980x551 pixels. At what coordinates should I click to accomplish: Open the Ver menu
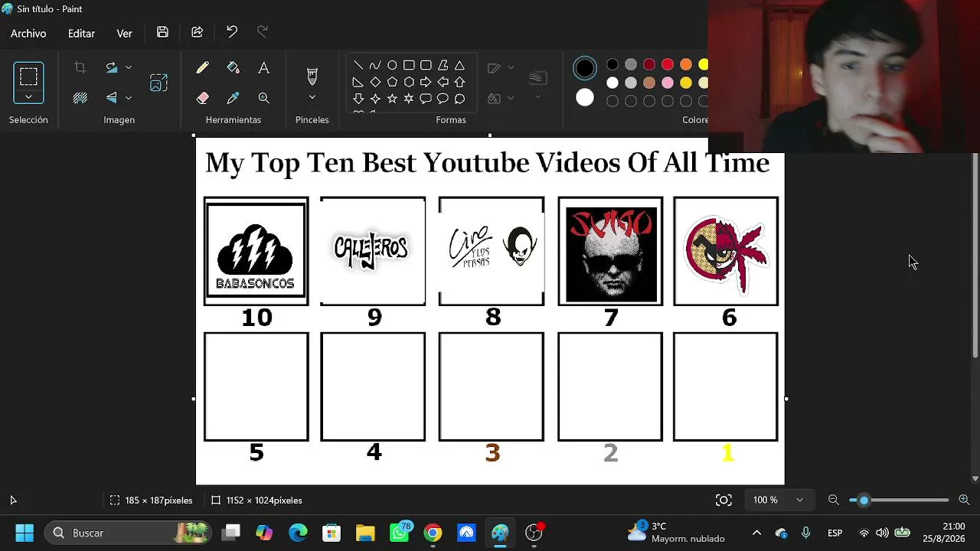pos(124,34)
